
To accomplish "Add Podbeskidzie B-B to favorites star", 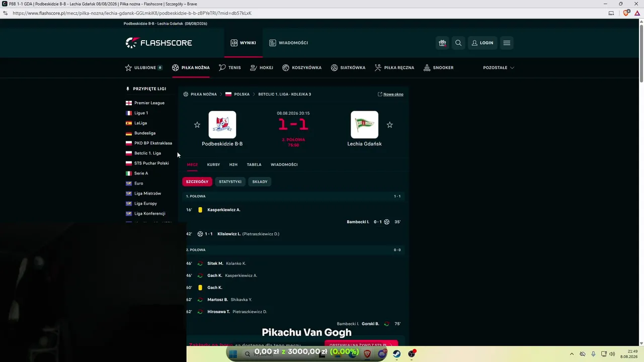I will 197,125.
